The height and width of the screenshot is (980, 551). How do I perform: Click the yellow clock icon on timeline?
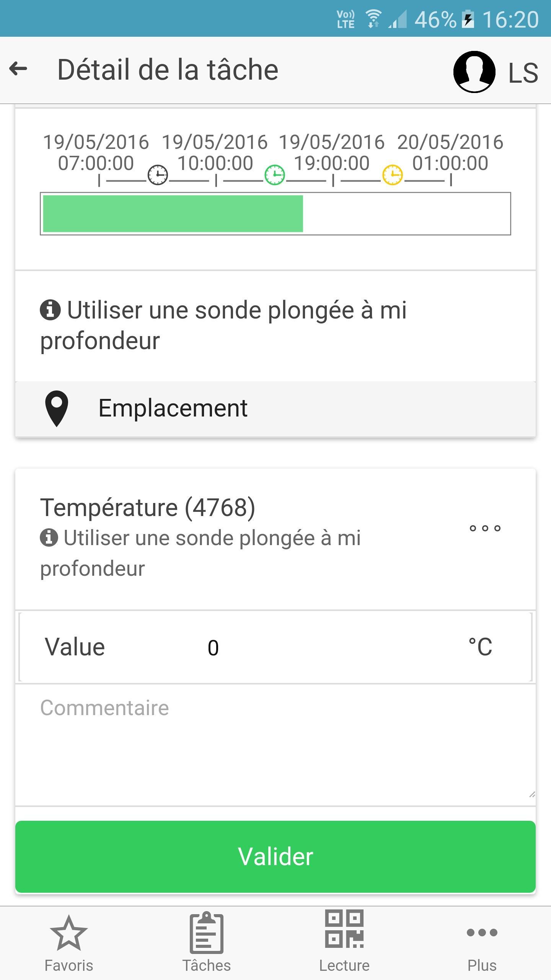pyautogui.click(x=393, y=175)
